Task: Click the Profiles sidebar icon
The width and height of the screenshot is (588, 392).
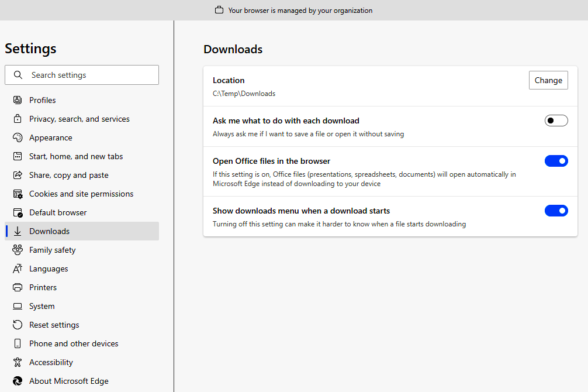Action: pyautogui.click(x=18, y=100)
